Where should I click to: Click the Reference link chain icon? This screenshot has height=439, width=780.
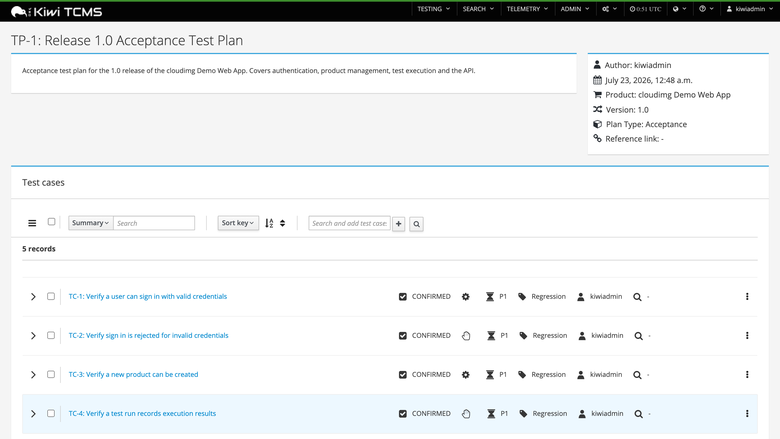tap(597, 139)
